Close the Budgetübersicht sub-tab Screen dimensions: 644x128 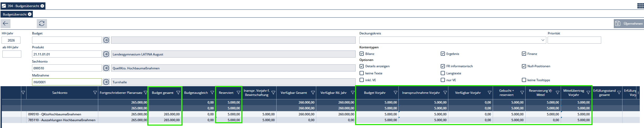[x=30, y=14]
